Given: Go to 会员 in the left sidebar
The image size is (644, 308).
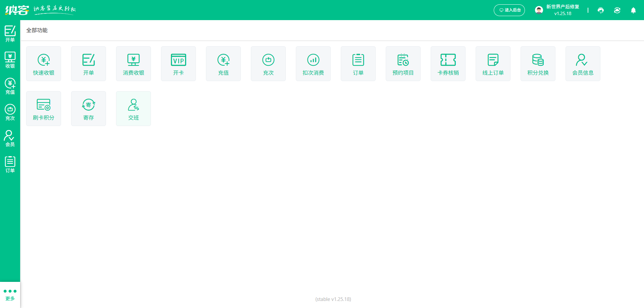Looking at the screenshot, I should (x=10, y=138).
